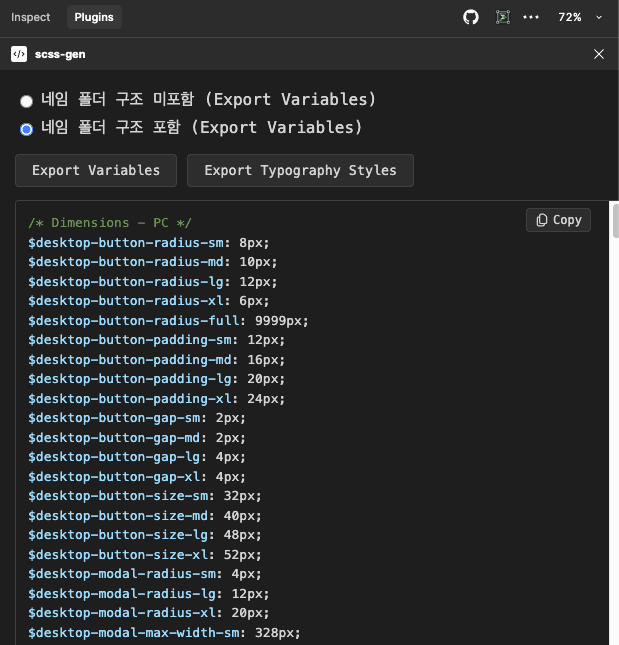Click the vertical scrollbar thumb
619x645 pixels.
615,220
